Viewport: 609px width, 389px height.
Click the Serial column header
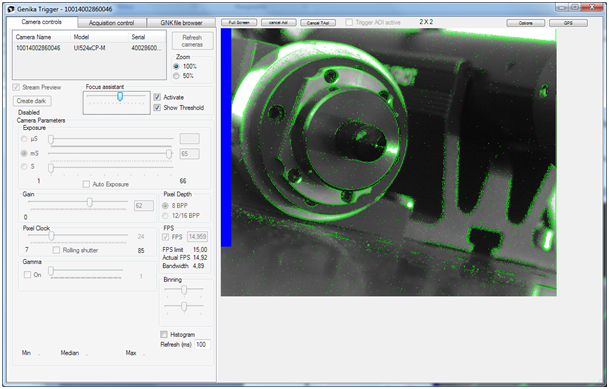pos(147,37)
